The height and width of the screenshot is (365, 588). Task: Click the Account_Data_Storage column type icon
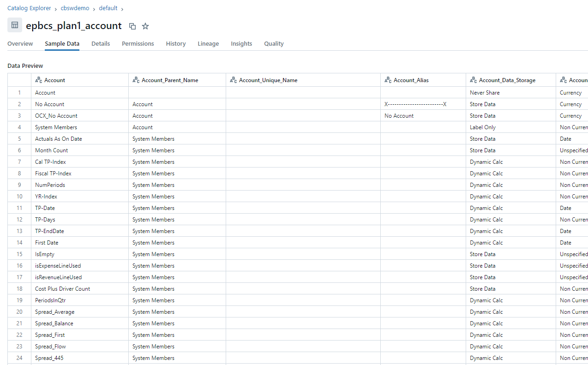click(x=474, y=80)
